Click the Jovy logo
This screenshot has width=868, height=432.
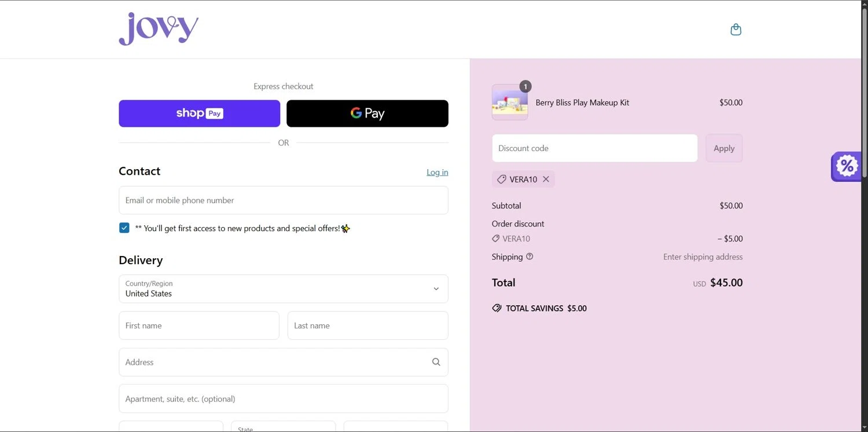click(159, 29)
